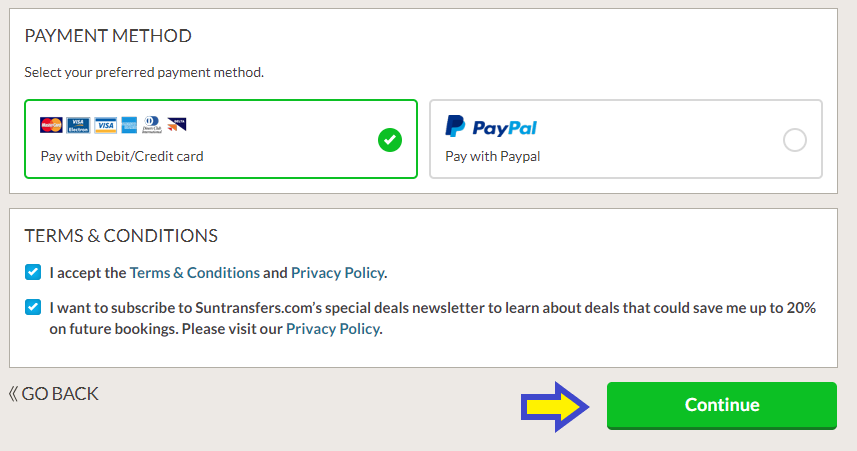Click the green checkmark on the card option
This screenshot has width=857, height=451.
click(x=390, y=140)
